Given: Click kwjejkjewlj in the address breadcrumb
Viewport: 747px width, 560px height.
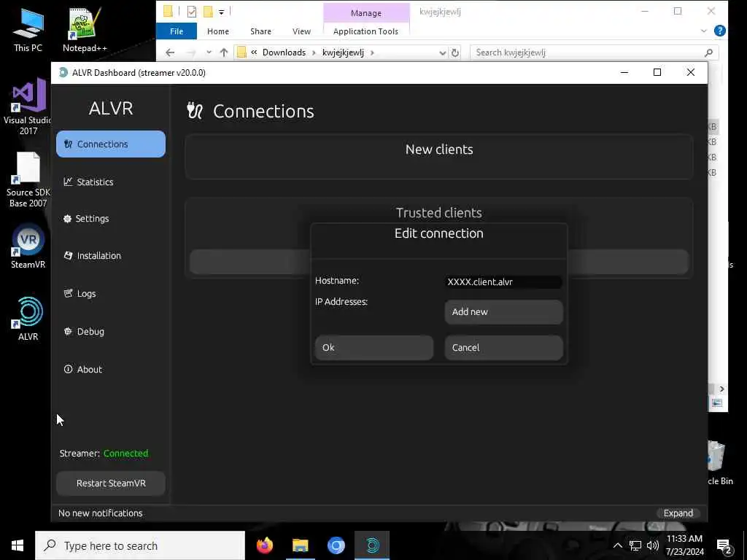Looking at the screenshot, I should (x=343, y=52).
